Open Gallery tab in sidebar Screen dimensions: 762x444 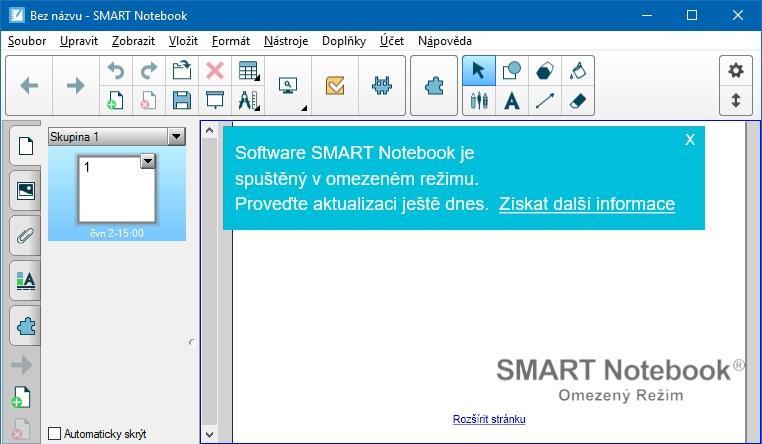tap(25, 190)
